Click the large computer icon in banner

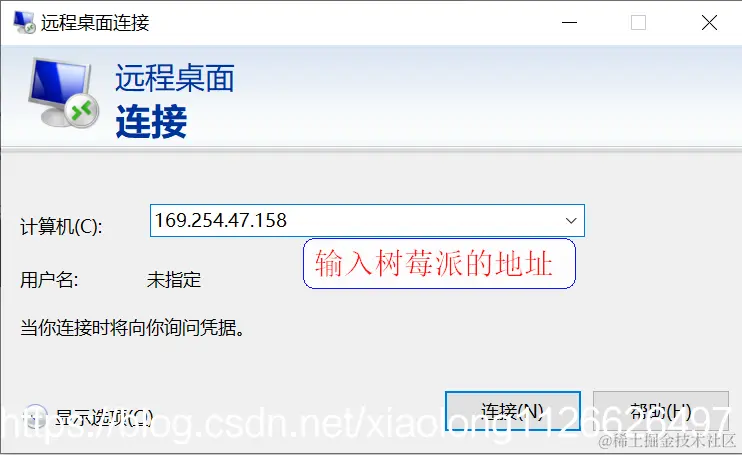point(63,93)
